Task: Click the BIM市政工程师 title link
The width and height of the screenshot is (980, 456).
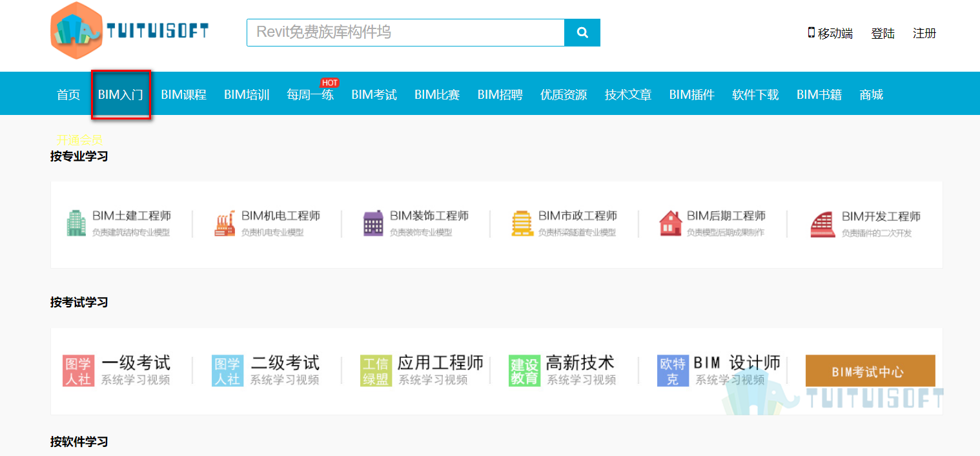Action: (578, 216)
